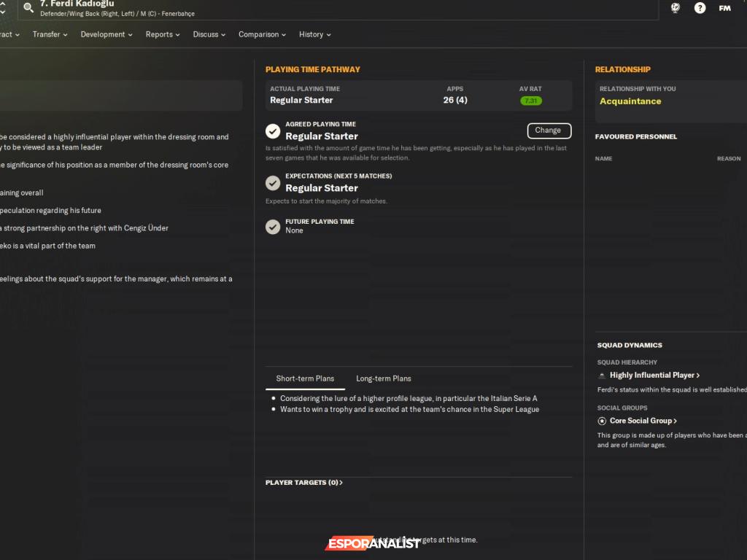Expand the Transfer dropdown menu
This screenshot has width=747, height=560.
(x=50, y=34)
